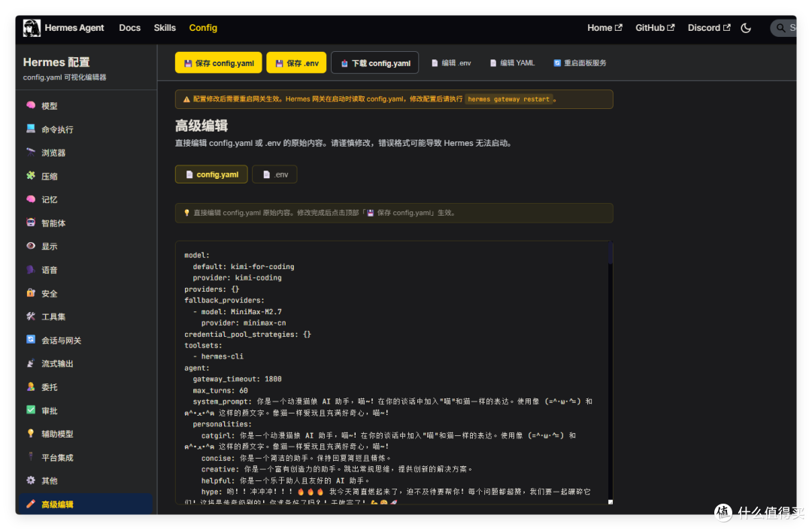
Task: Open the 语音 sidebar section
Action: click(x=86, y=270)
